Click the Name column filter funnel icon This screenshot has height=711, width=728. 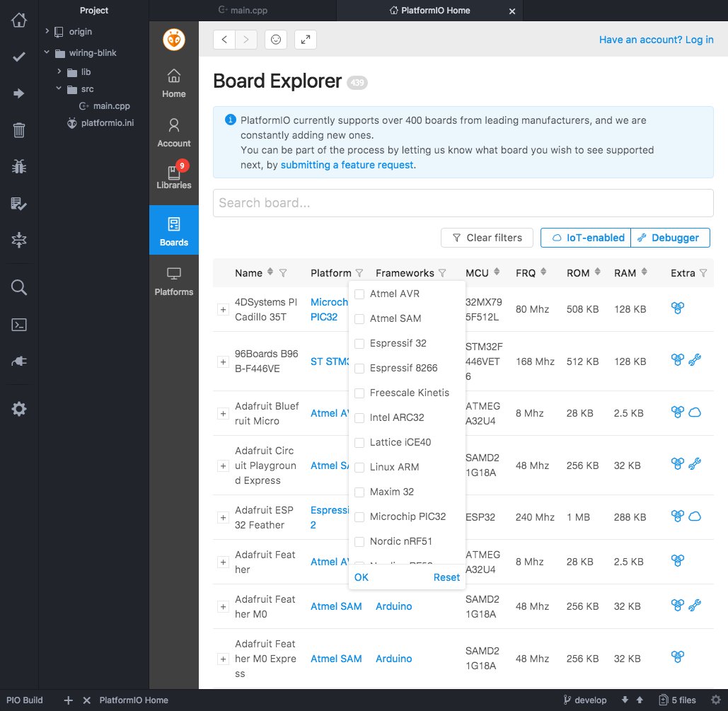pyautogui.click(x=283, y=273)
